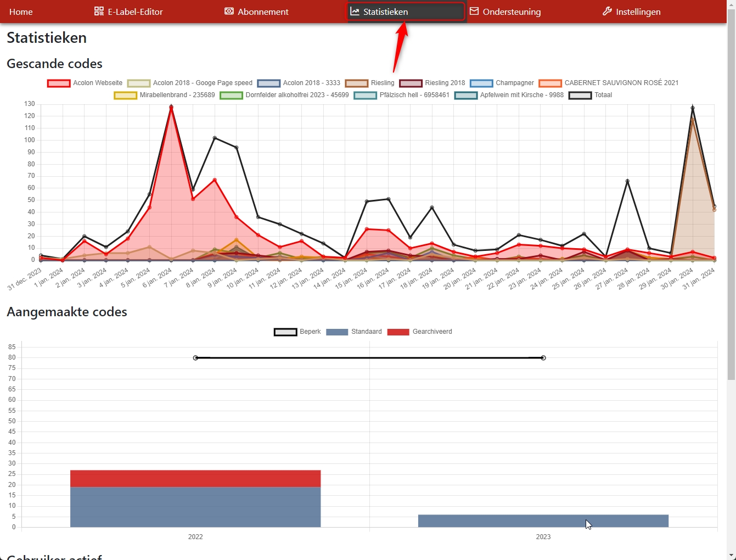The height and width of the screenshot is (560, 736).
Task: Click the Dornfelder alkoholfrei 2023 legend swatch
Action: tap(231, 96)
